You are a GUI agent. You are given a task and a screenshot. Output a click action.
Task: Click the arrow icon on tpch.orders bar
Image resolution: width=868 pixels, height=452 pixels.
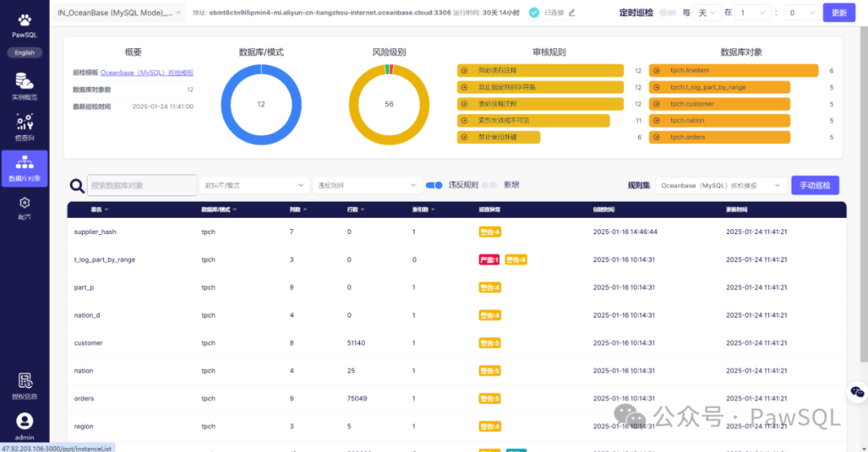pos(657,138)
